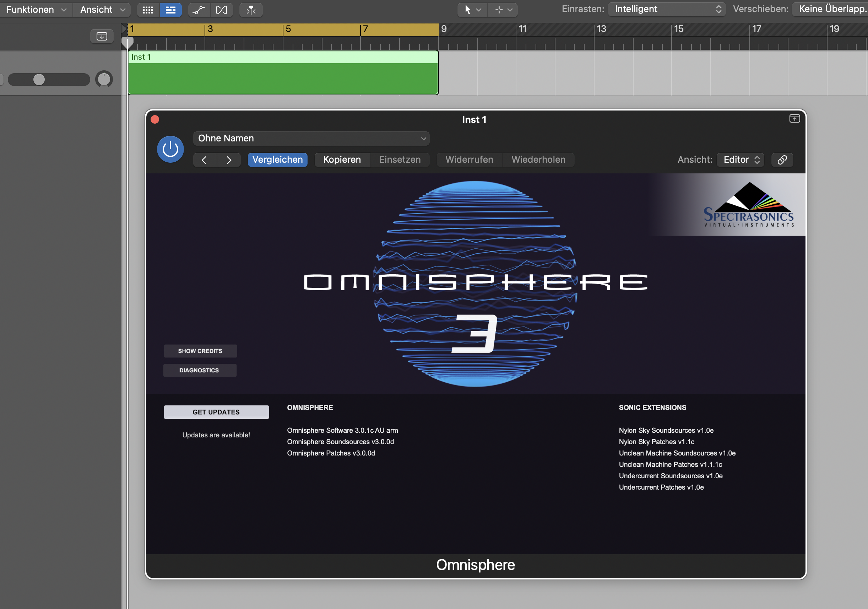Click 'Omnisphere Patches v3.0.0d' text

pos(331,453)
